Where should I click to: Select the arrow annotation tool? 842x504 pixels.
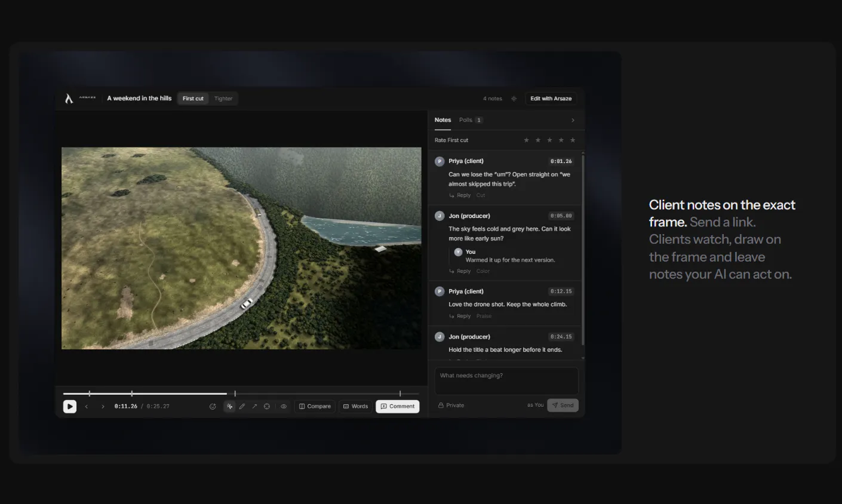click(254, 406)
